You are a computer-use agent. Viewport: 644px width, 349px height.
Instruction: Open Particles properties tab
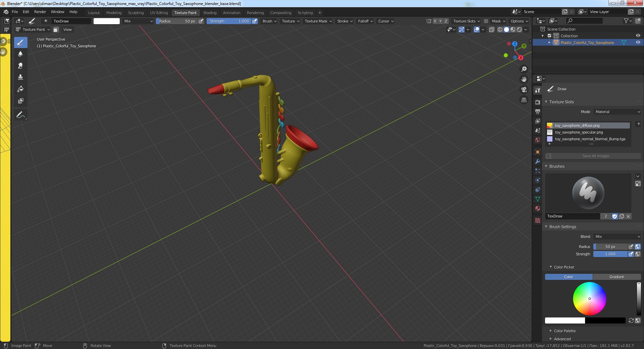tap(538, 171)
